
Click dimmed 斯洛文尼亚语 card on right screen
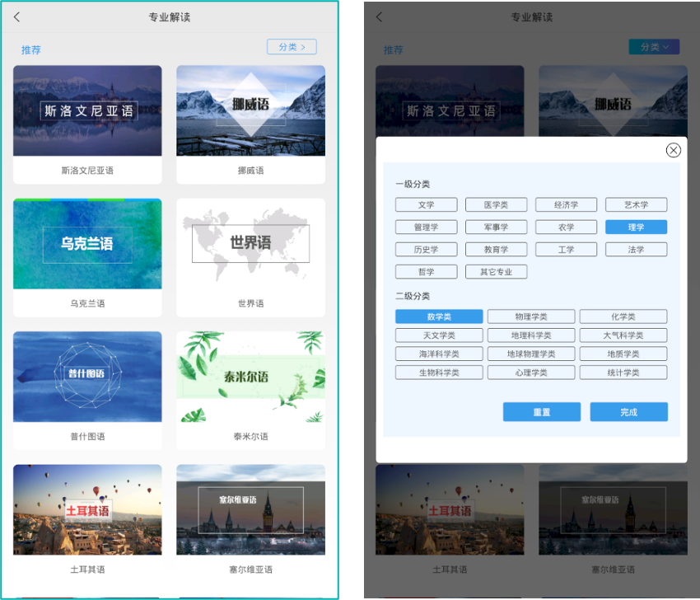click(x=450, y=101)
